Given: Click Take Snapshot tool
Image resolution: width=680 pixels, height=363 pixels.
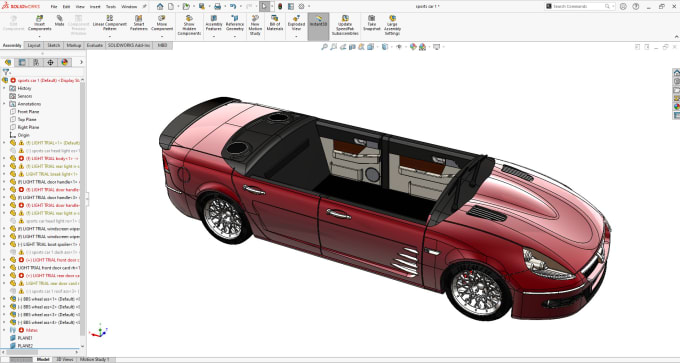Looking at the screenshot, I should (x=372, y=23).
